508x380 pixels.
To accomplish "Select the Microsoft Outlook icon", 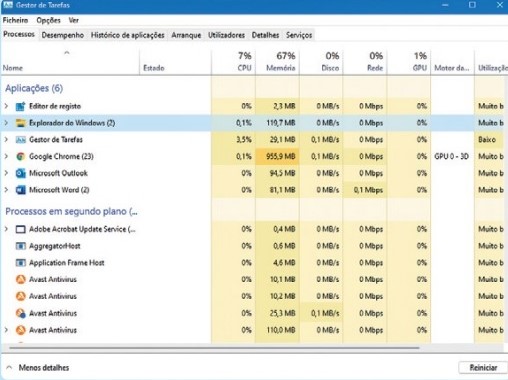I will pyautogui.click(x=21, y=173).
